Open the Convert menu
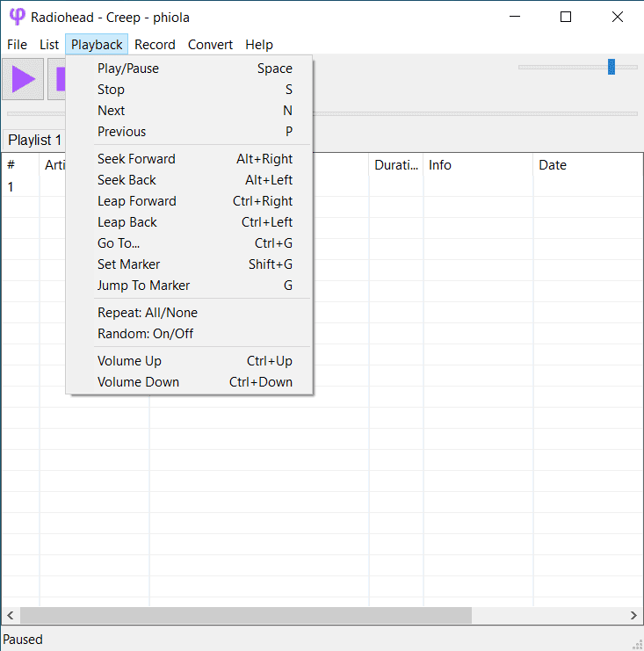Screen dimensions: 644x651 (210, 45)
